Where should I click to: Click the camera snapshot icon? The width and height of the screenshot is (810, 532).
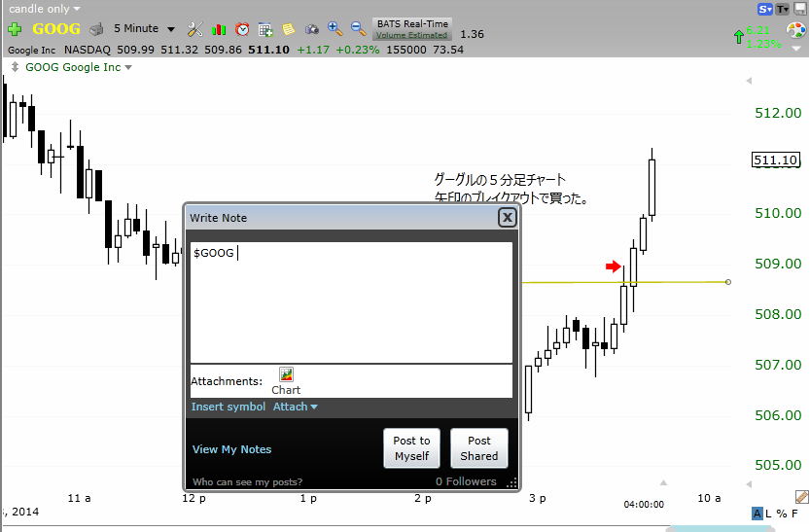pos(311,29)
